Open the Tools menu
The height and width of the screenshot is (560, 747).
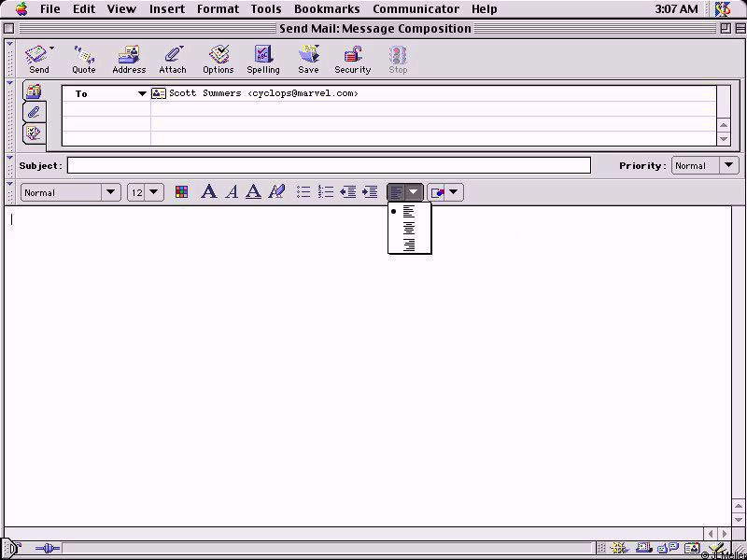point(266,9)
